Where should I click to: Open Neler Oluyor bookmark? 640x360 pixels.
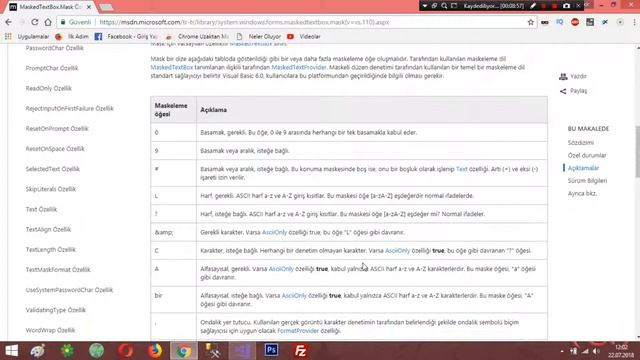pyautogui.click(x=259, y=36)
